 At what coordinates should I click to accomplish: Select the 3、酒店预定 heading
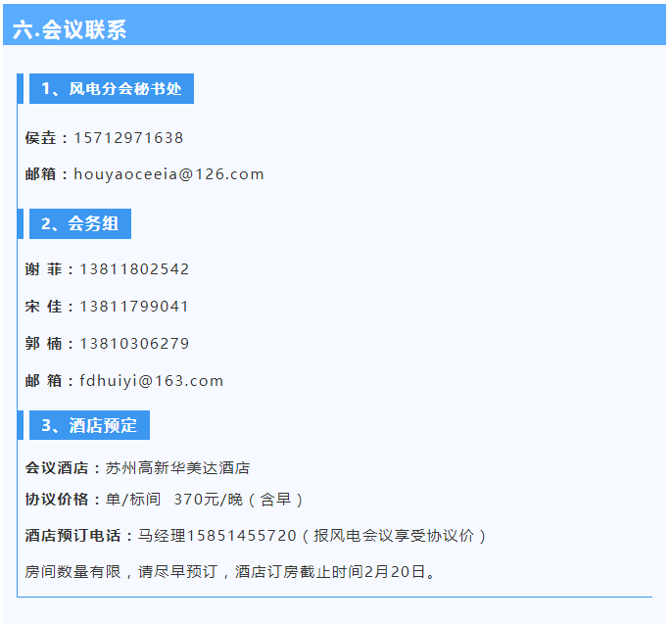point(89,425)
